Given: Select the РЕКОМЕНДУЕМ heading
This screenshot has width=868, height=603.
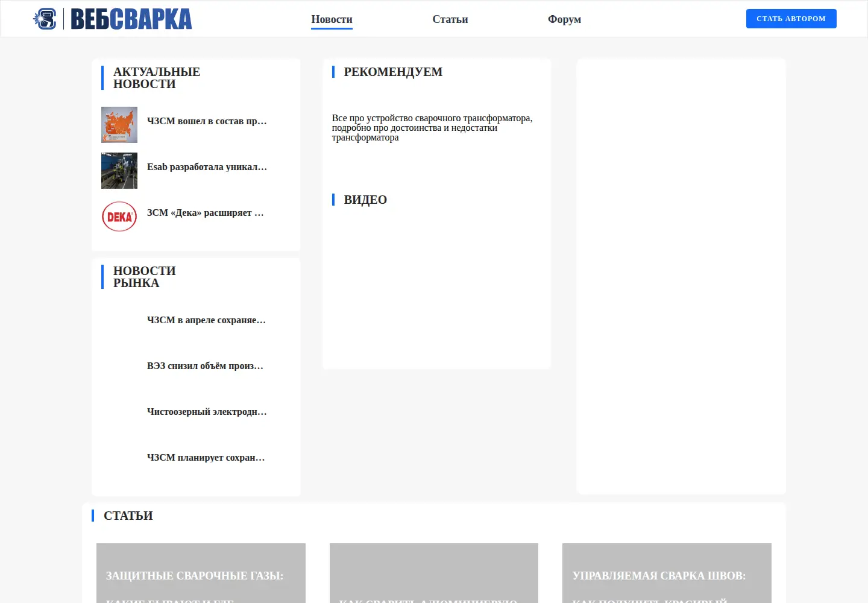Looking at the screenshot, I should (x=393, y=72).
